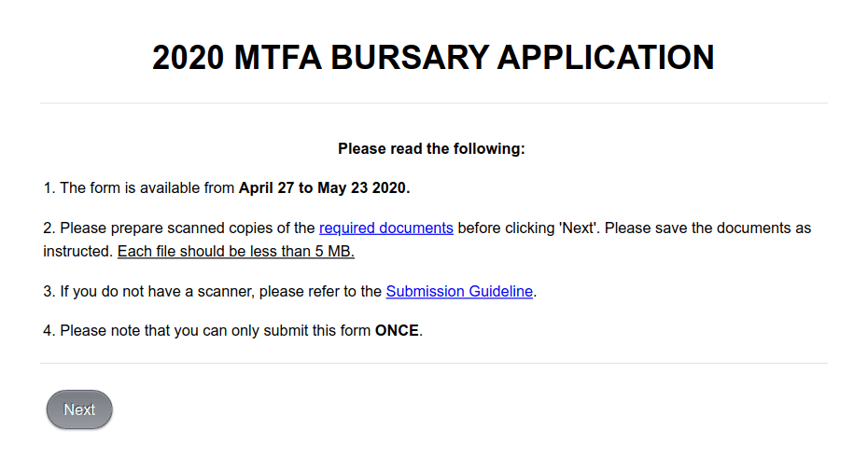Click the underlined 'Each file should be less than 5 MB' text
The image size is (868, 456).
[x=236, y=252]
